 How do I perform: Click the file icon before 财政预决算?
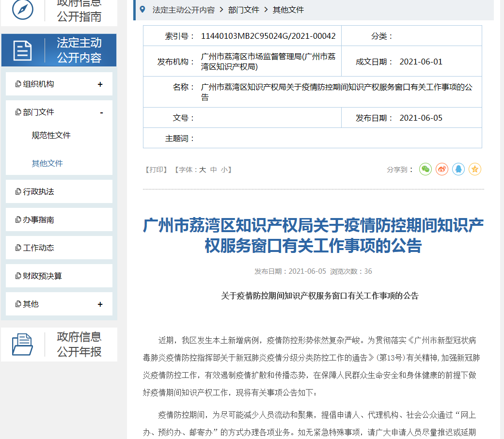pyautogui.click(x=18, y=276)
